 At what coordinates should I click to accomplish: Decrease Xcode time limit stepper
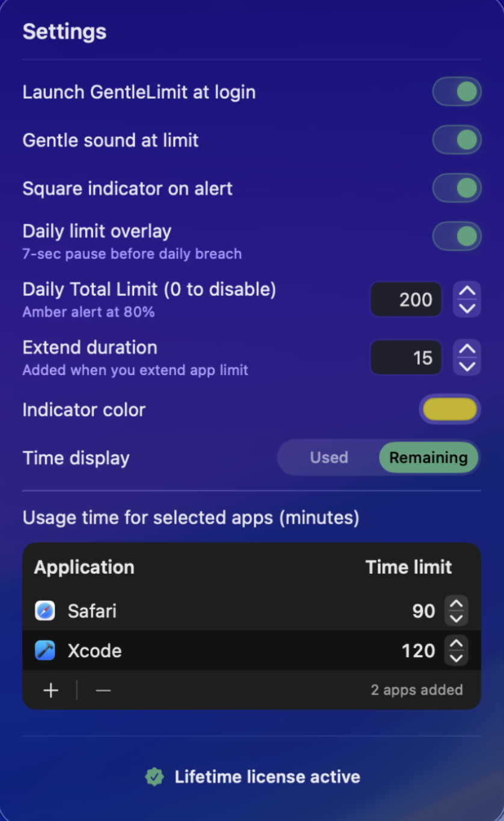(456, 658)
